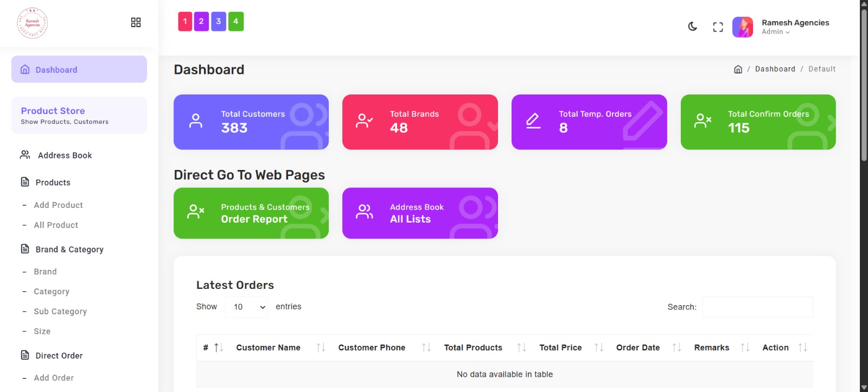Sort by Total Price column arrows
This screenshot has width=868, height=392.
coord(598,347)
